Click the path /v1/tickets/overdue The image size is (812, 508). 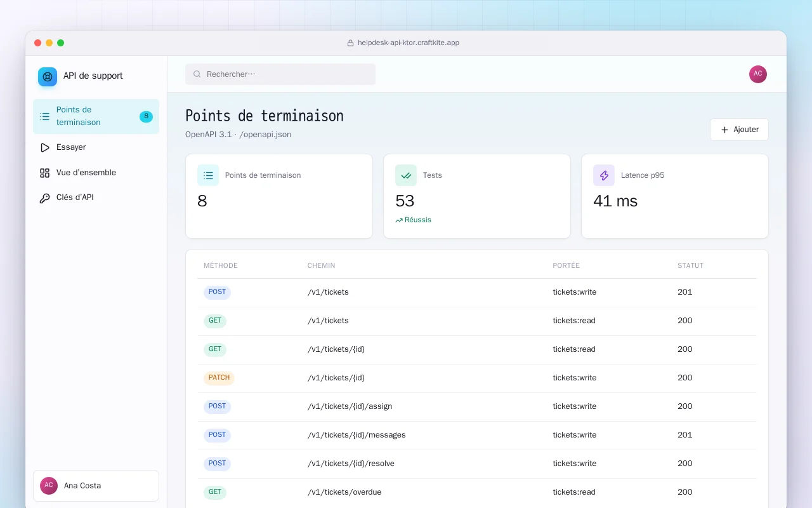[x=344, y=492]
